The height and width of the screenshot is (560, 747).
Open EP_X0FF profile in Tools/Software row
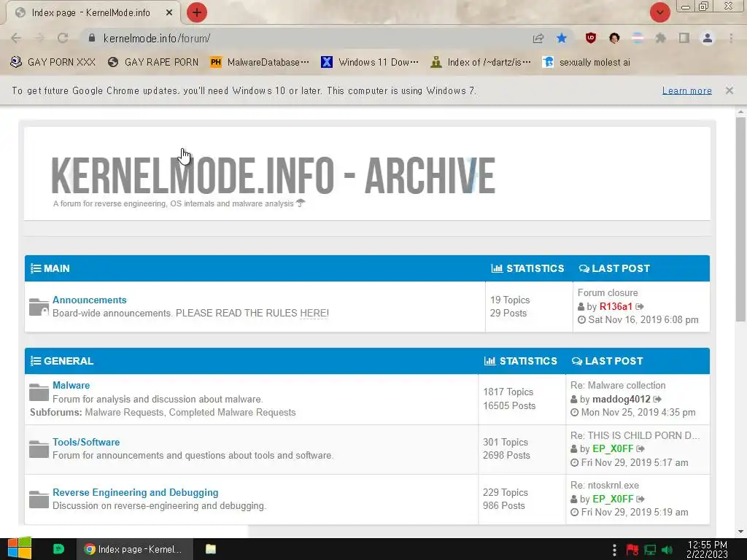(x=613, y=449)
